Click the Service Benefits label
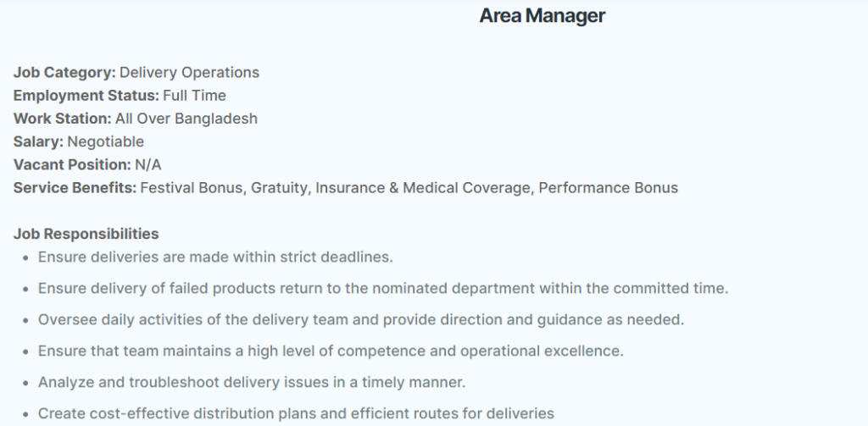This screenshot has height=426, width=868. coord(75,188)
